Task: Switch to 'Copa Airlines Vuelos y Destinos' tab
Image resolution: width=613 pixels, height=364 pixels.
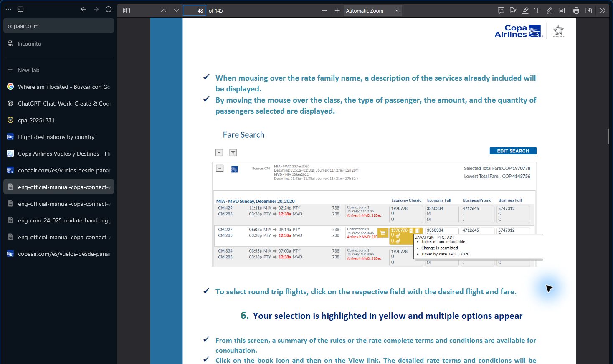Action: click(x=58, y=154)
